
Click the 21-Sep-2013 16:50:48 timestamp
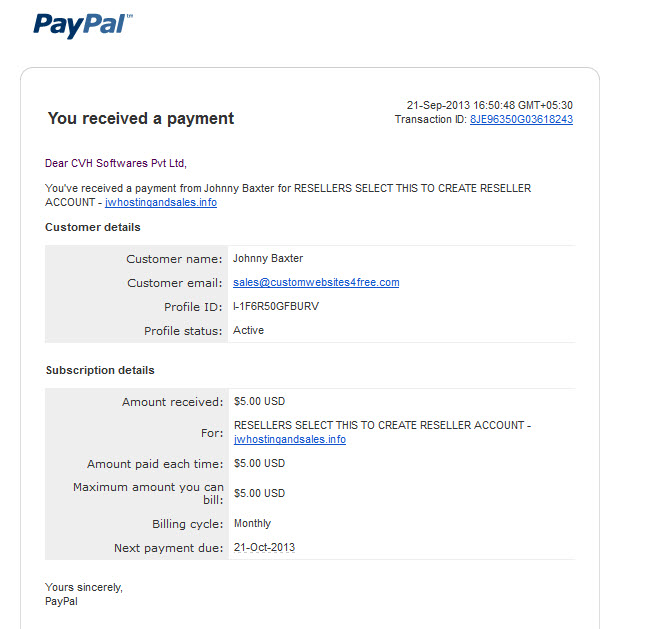click(490, 105)
